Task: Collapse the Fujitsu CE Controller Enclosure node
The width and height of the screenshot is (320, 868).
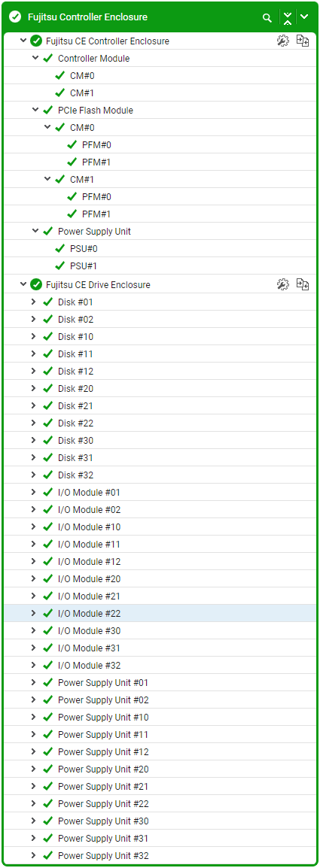Action: [x=23, y=41]
